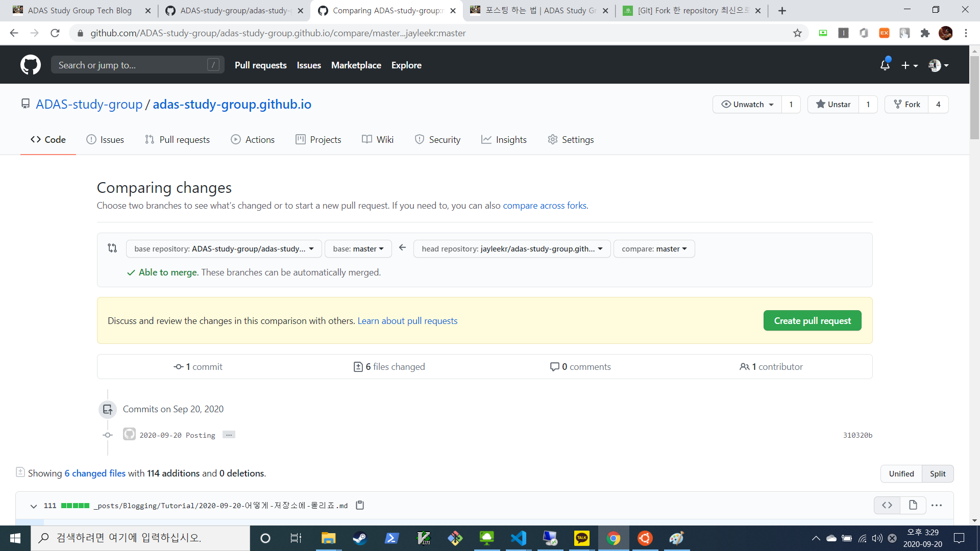980x551 pixels.
Task: Unstar the repository
Action: click(x=833, y=104)
